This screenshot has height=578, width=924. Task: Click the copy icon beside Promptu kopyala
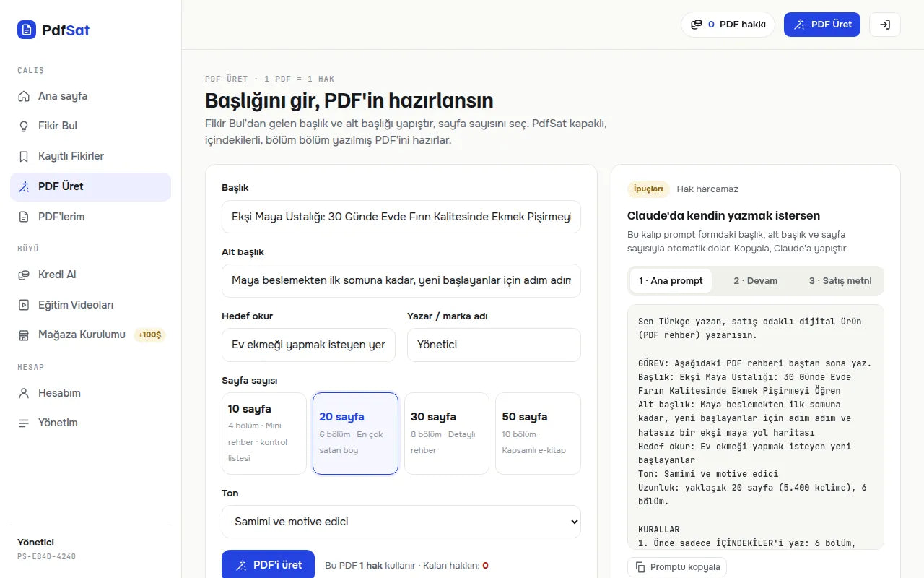click(640, 567)
